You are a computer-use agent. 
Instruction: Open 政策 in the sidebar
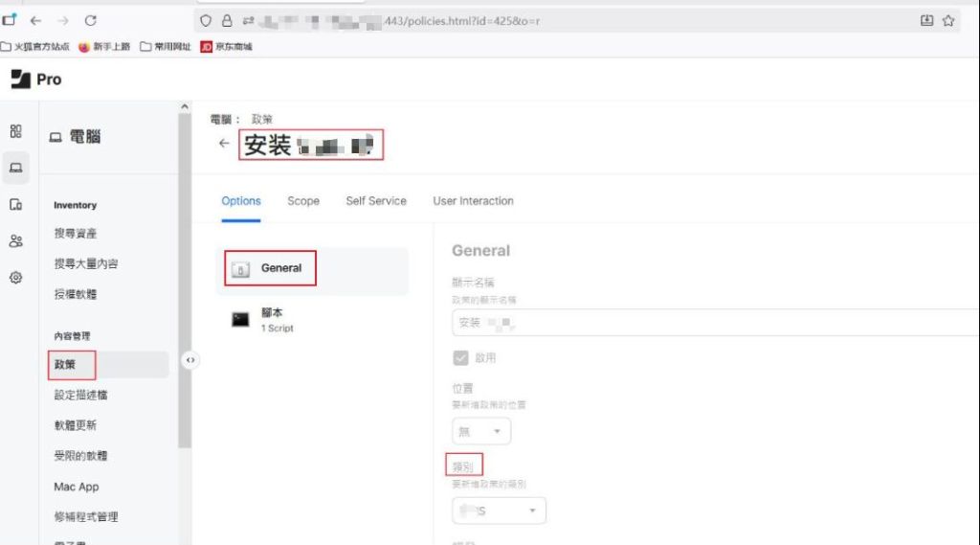64,364
